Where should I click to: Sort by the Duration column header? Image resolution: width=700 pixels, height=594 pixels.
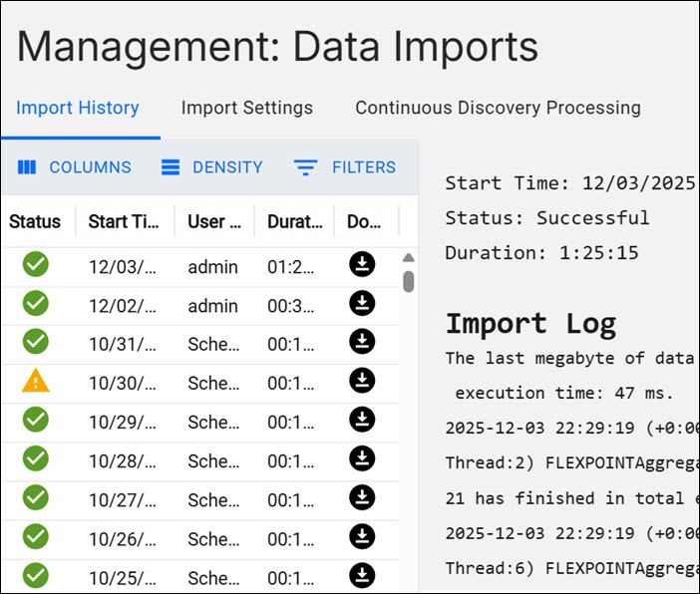pyautogui.click(x=294, y=221)
